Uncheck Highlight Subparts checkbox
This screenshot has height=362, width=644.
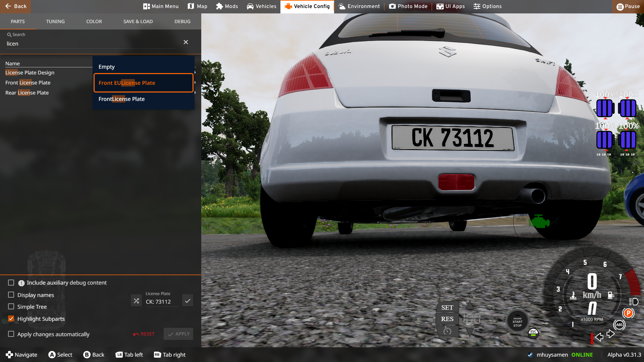[x=11, y=318]
